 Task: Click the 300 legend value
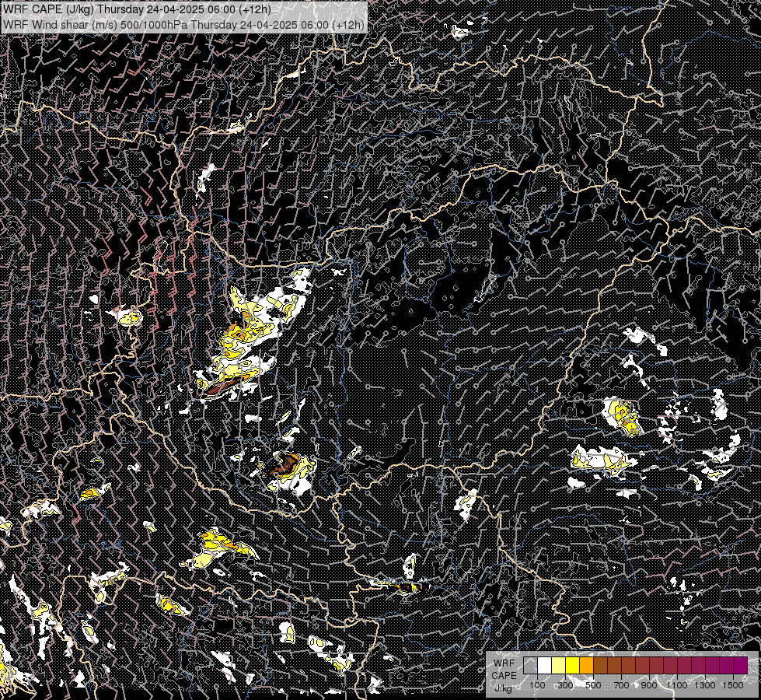565,685
